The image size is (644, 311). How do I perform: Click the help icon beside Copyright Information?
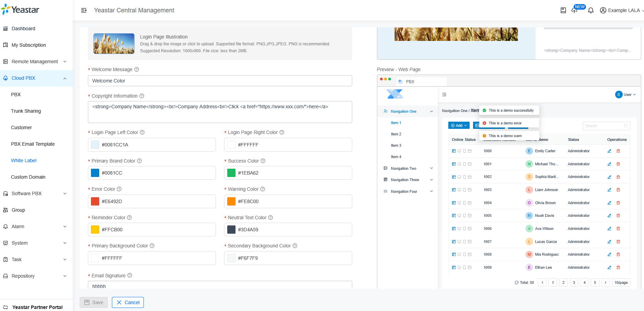142,96
